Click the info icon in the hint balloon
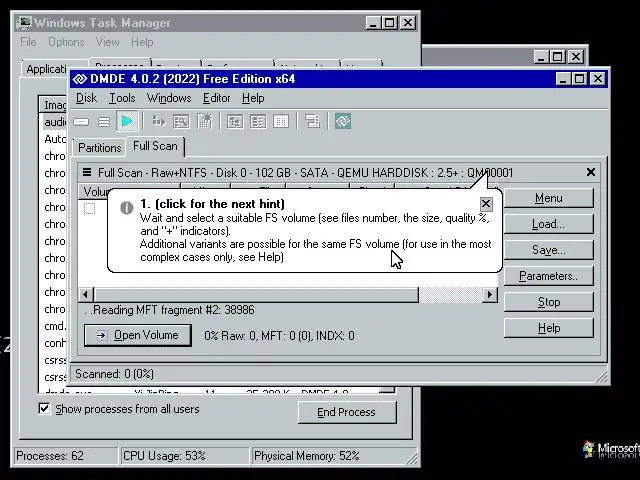 point(127,208)
